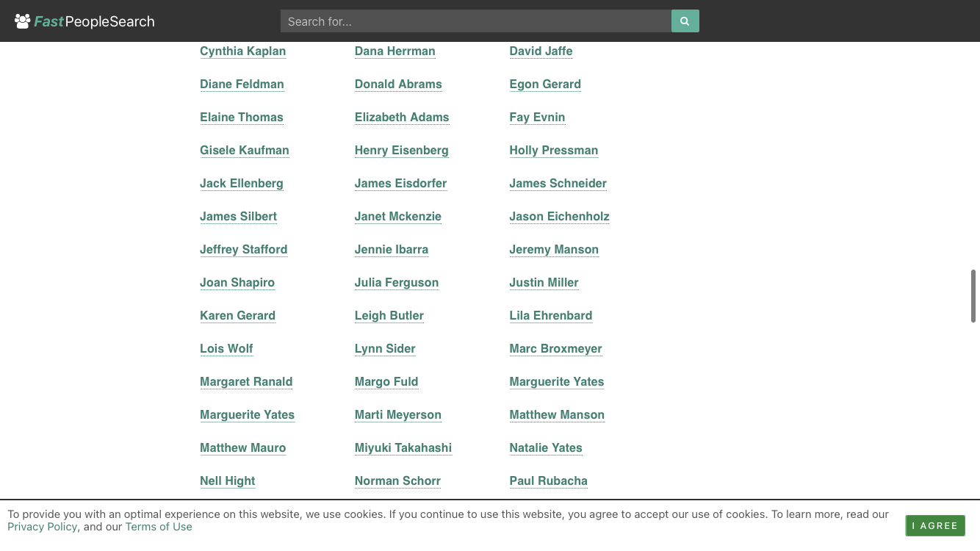Click the Lois Wolf link
980x551 pixels.
click(x=226, y=348)
